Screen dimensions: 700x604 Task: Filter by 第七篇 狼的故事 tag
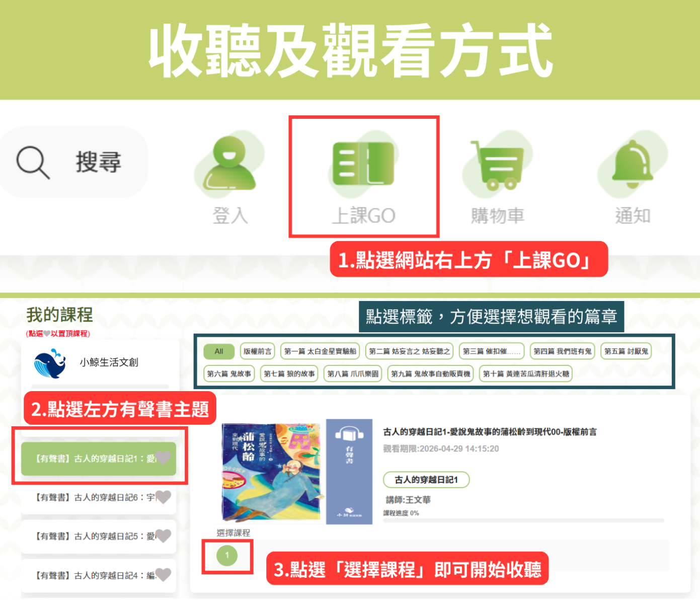[289, 374]
